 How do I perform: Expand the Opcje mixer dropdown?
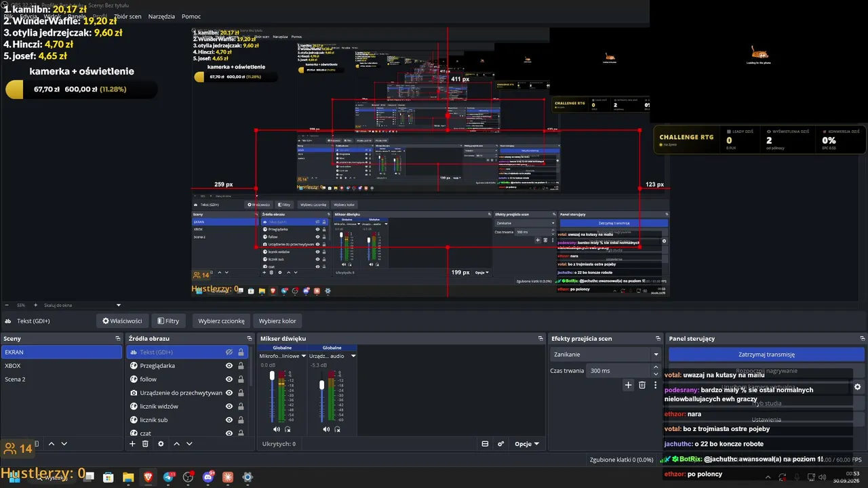click(x=527, y=444)
